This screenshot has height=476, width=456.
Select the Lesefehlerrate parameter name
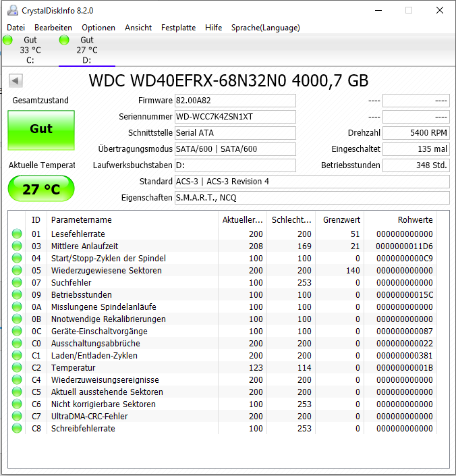pos(78,234)
